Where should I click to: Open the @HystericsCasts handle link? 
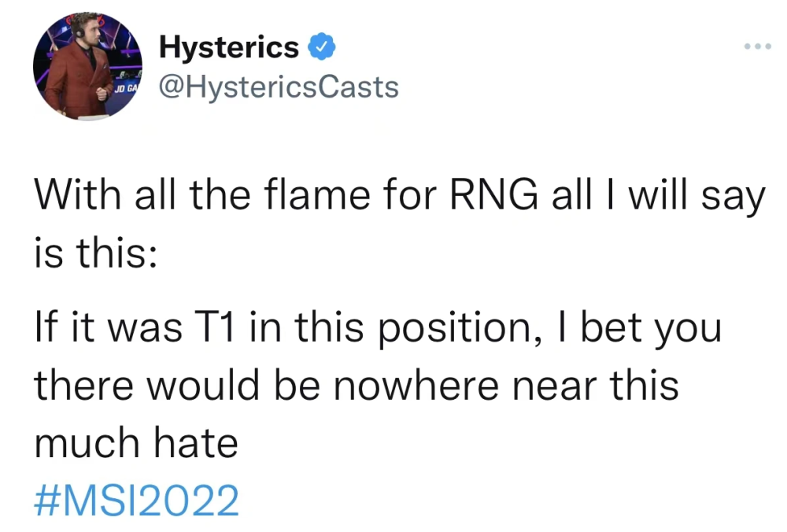pos(279,87)
